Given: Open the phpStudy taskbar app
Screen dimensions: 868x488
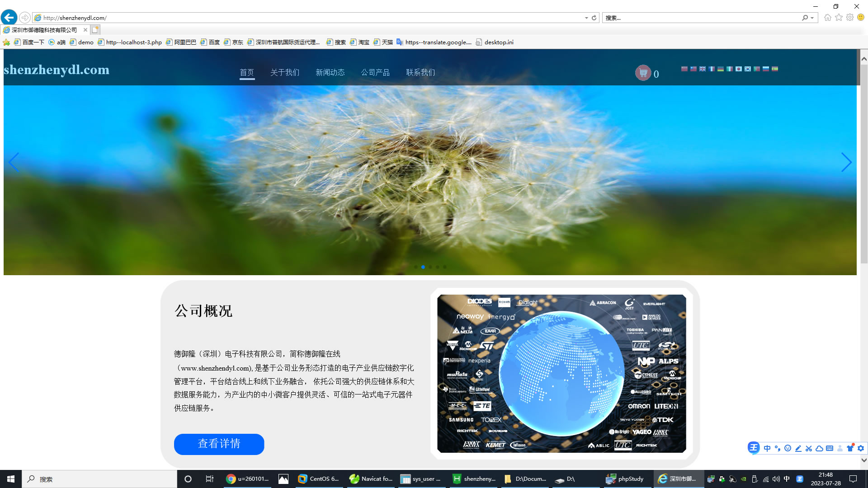Looking at the screenshot, I should tap(626, 479).
